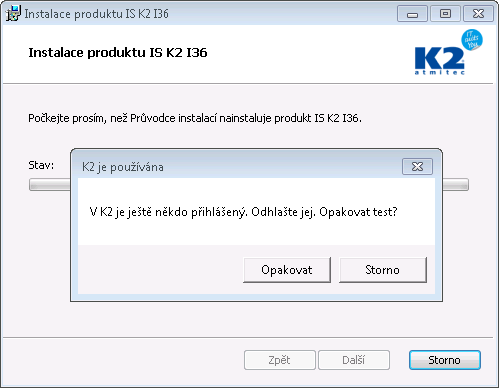Click the installer icon in title bar
The width and height of the screenshot is (499, 388).
[x=13, y=13]
